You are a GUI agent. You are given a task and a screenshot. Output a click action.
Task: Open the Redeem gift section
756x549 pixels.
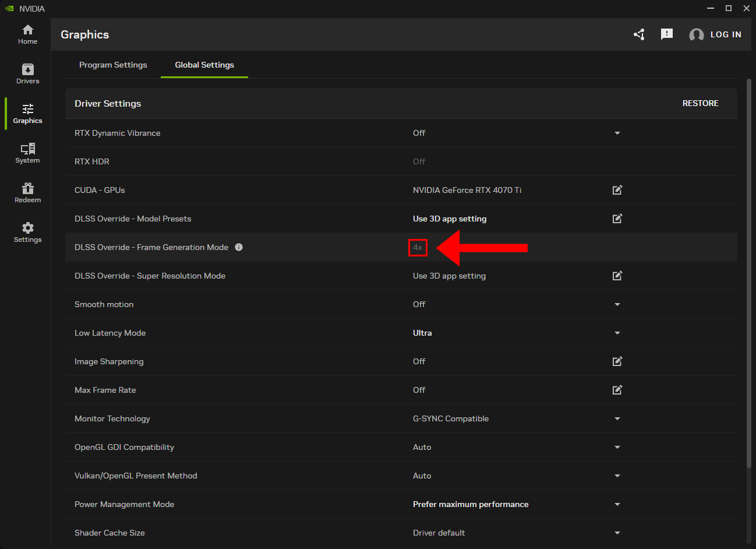[27, 193]
